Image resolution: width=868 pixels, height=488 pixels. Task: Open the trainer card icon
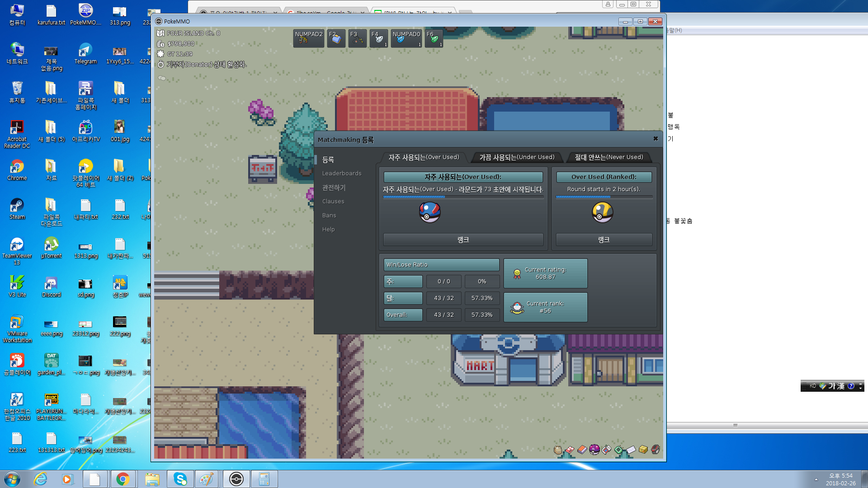point(570,450)
